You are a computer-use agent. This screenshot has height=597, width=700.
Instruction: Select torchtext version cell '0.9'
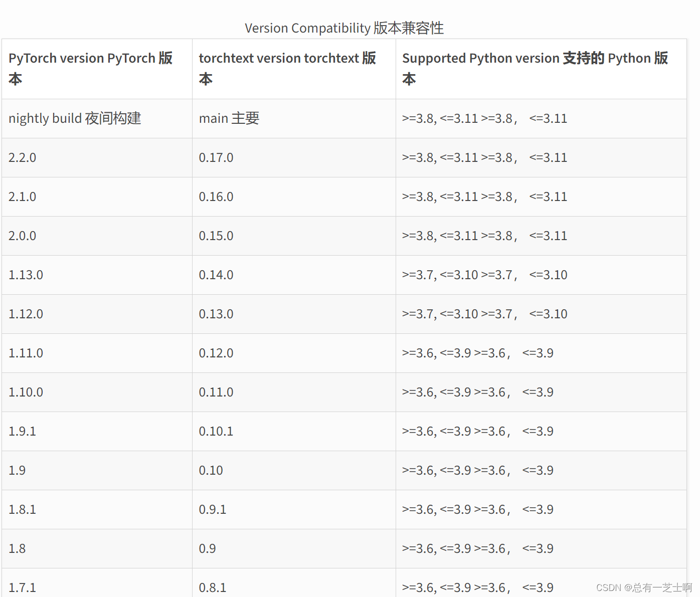click(x=294, y=549)
